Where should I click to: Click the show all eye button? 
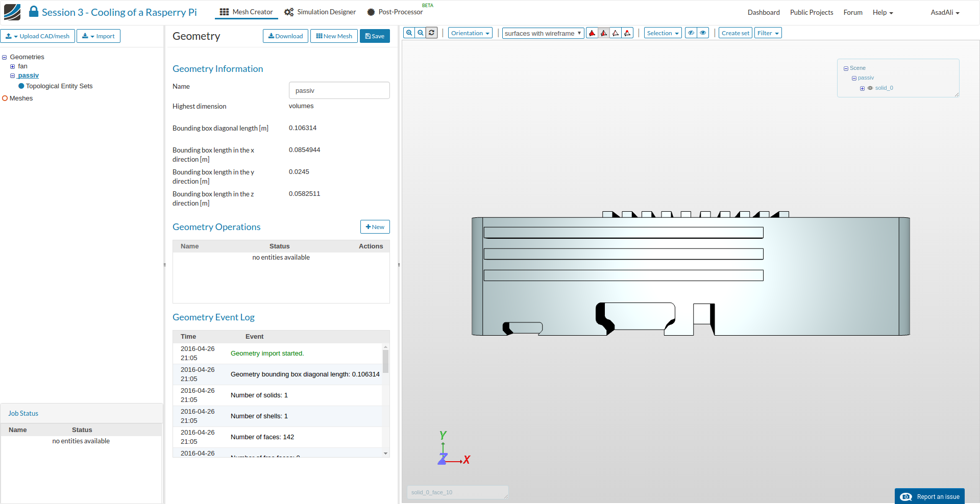pos(703,33)
